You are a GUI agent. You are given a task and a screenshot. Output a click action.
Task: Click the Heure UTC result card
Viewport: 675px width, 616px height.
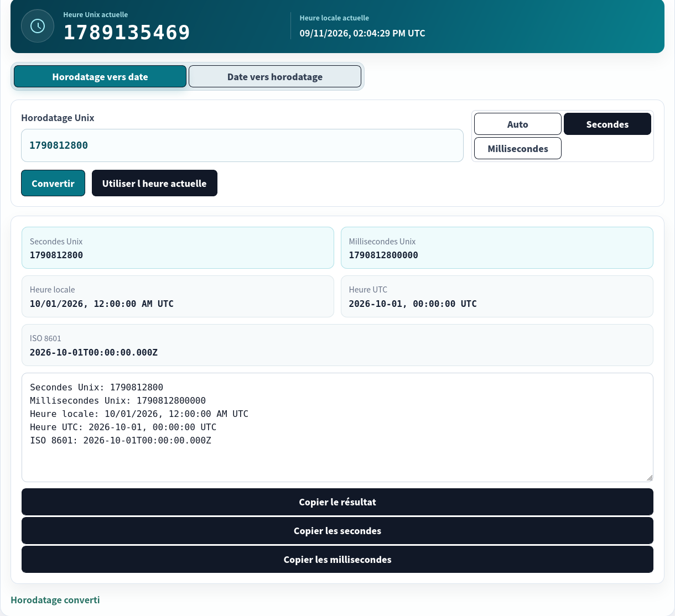497,296
